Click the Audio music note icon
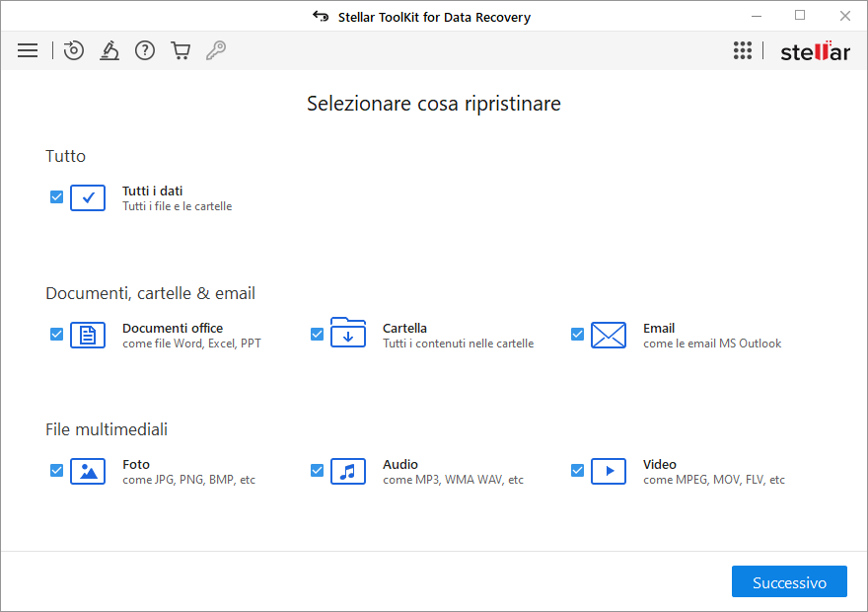The image size is (868, 612). pyautogui.click(x=348, y=471)
